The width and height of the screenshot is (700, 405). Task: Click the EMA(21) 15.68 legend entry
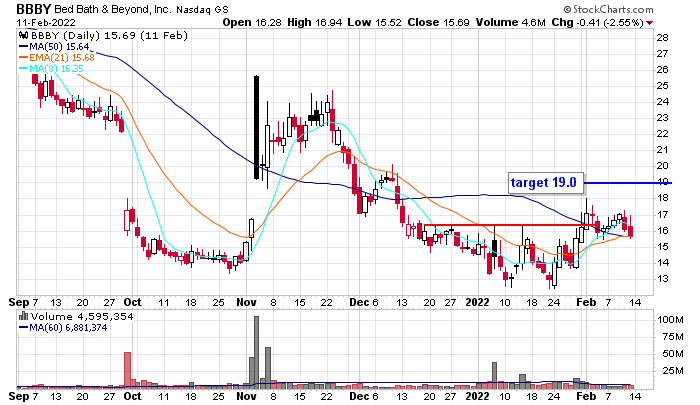pyautogui.click(x=57, y=58)
